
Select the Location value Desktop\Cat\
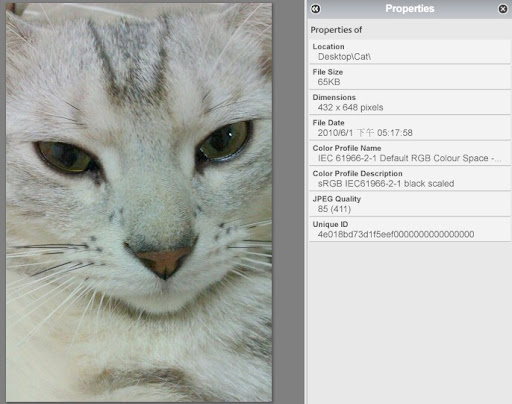point(344,57)
